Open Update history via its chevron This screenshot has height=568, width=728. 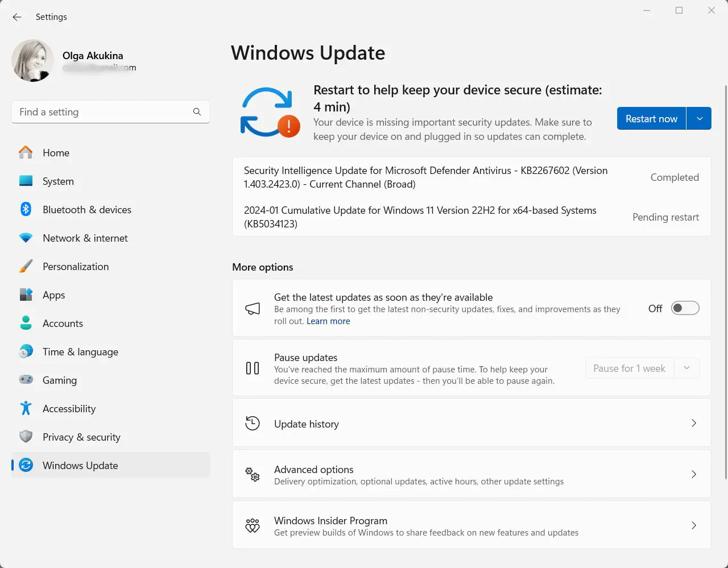tap(694, 423)
